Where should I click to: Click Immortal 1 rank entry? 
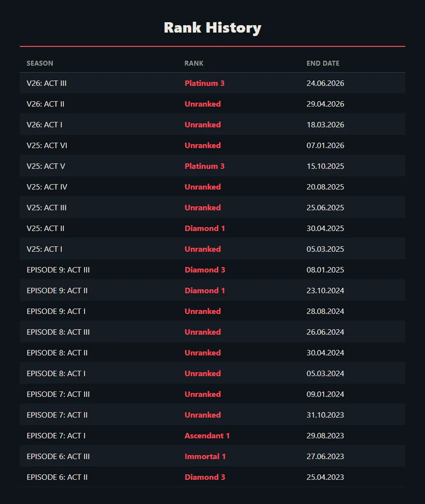pos(205,457)
